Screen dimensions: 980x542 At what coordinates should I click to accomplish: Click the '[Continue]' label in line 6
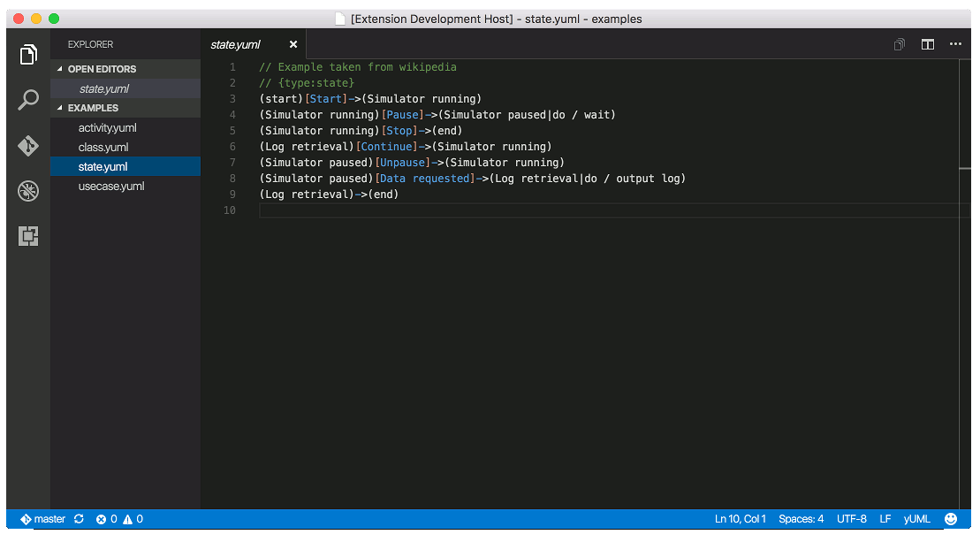pos(386,146)
